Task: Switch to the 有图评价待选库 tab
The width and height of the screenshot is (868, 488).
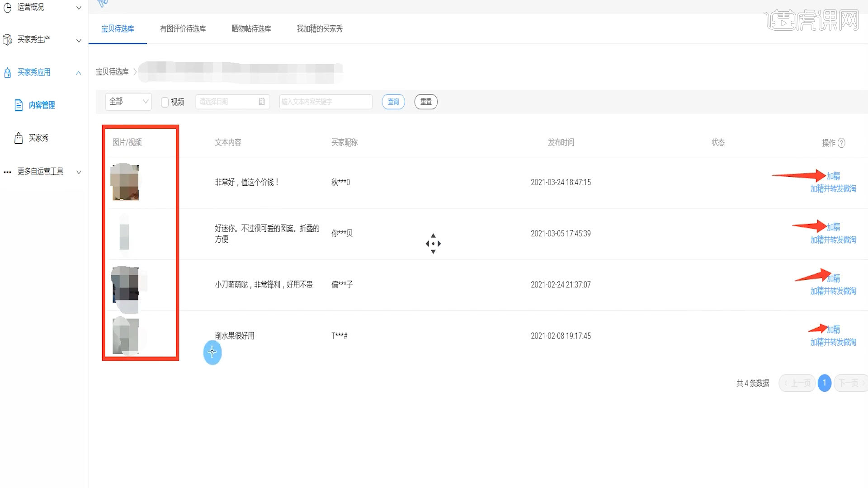Action: click(x=183, y=28)
